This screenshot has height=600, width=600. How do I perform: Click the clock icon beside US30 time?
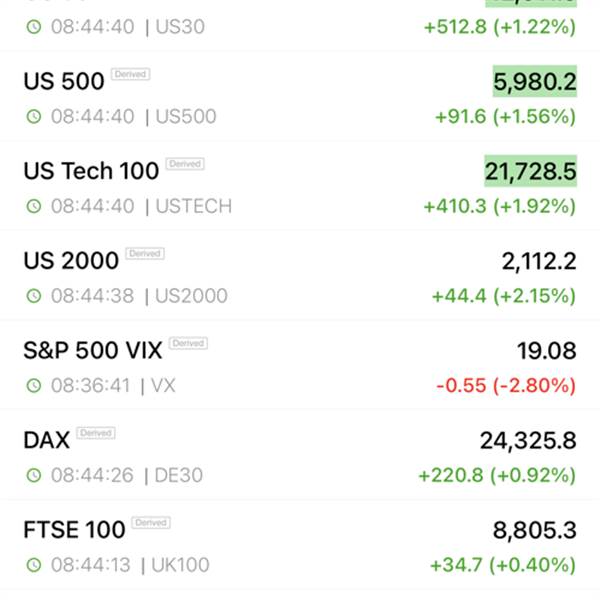pyautogui.click(x=34, y=27)
